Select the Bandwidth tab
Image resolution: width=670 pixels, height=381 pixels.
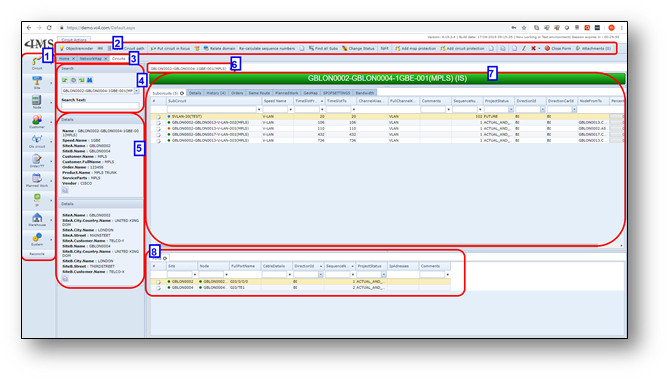(364, 93)
